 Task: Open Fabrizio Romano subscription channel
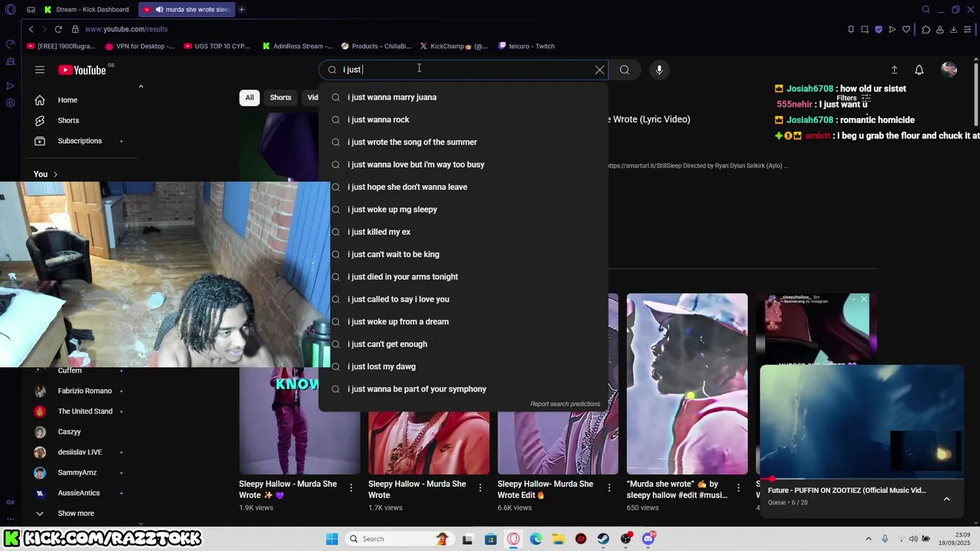point(84,391)
